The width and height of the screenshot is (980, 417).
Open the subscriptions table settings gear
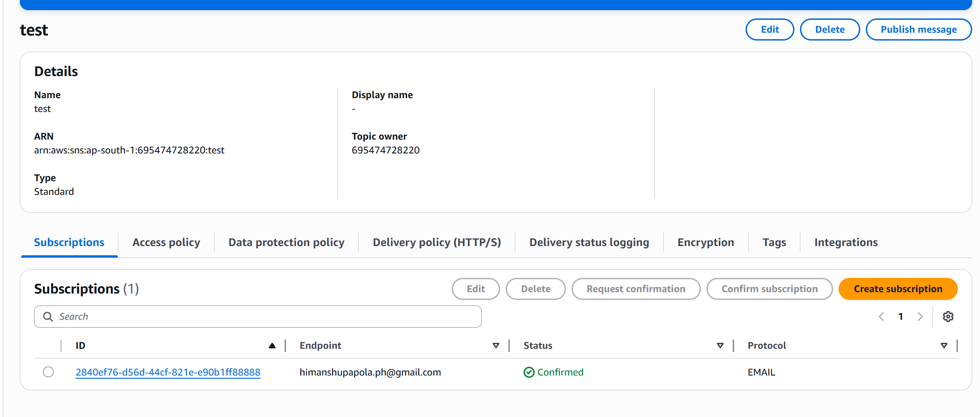[x=948, y=317]
